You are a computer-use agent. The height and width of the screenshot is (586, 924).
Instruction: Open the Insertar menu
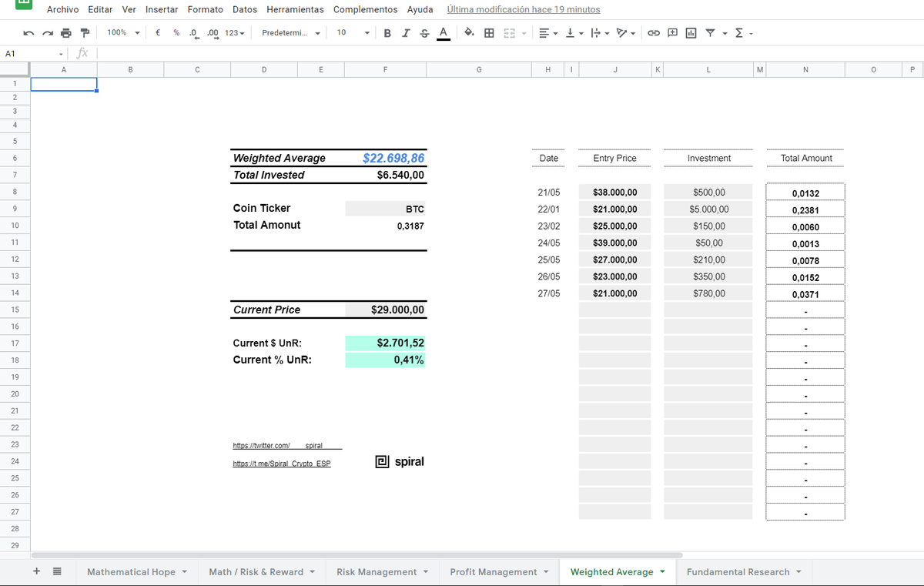click(162, 10)
